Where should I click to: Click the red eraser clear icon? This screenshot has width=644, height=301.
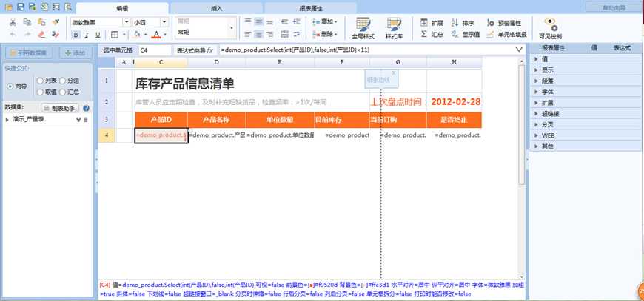(x=41, y=35)
